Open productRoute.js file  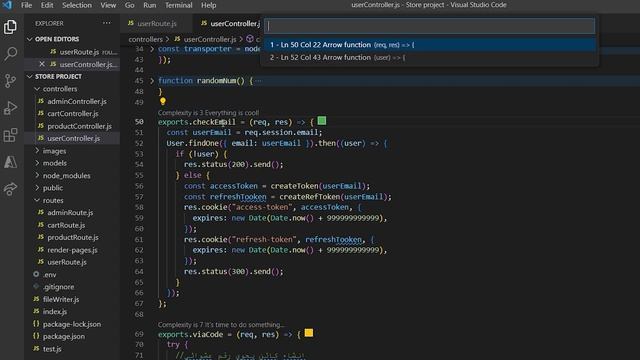pos(72,237)
